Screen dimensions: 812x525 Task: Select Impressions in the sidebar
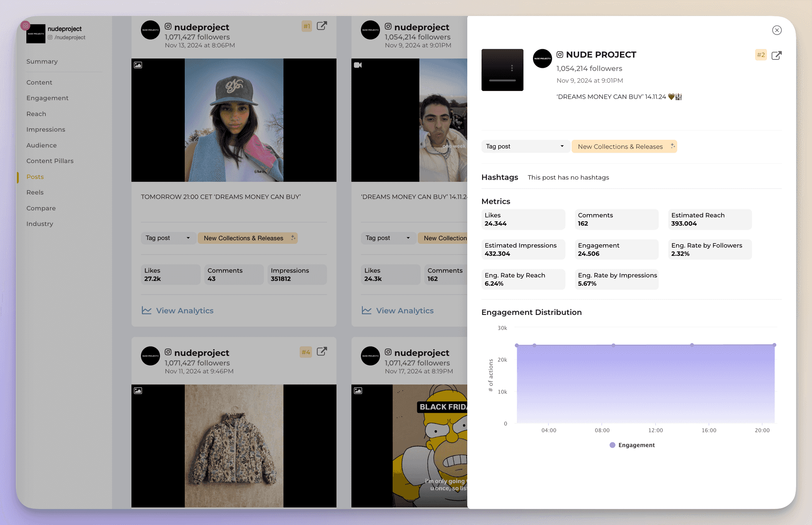(45, 130)
